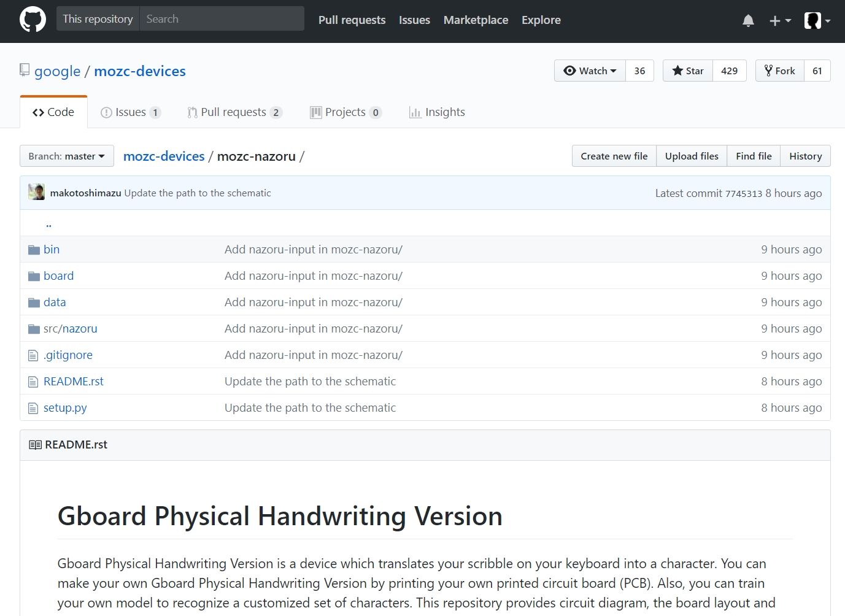Open README.rst file in list
The width and height of the screenshot is (845, 616).
click(74, 382)
